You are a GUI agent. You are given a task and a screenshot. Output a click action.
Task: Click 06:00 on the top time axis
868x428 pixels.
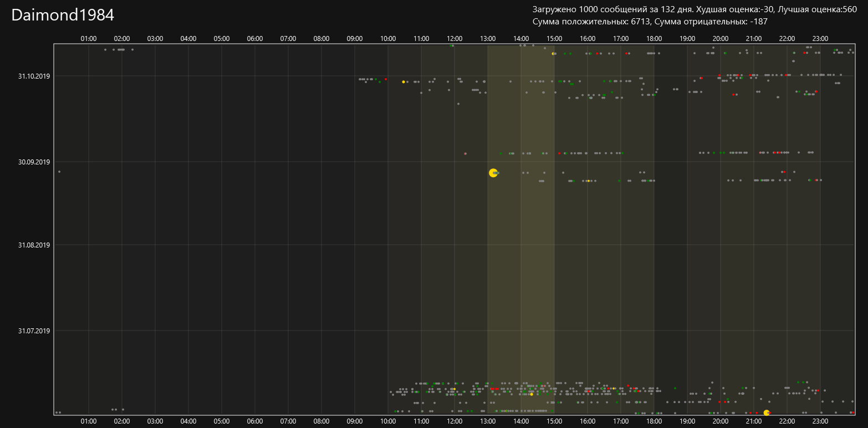coord(255,39)
